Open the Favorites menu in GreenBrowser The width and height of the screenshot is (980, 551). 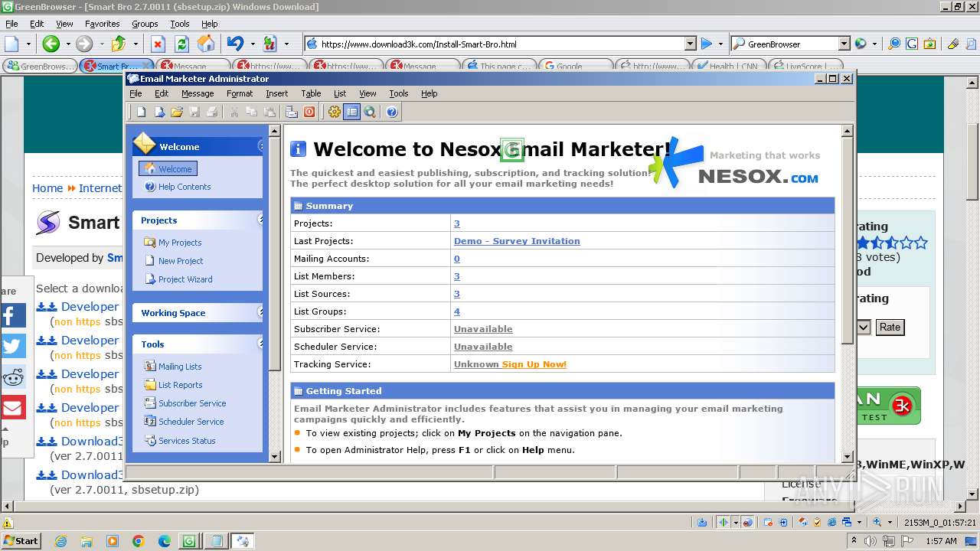pos(102,24)
